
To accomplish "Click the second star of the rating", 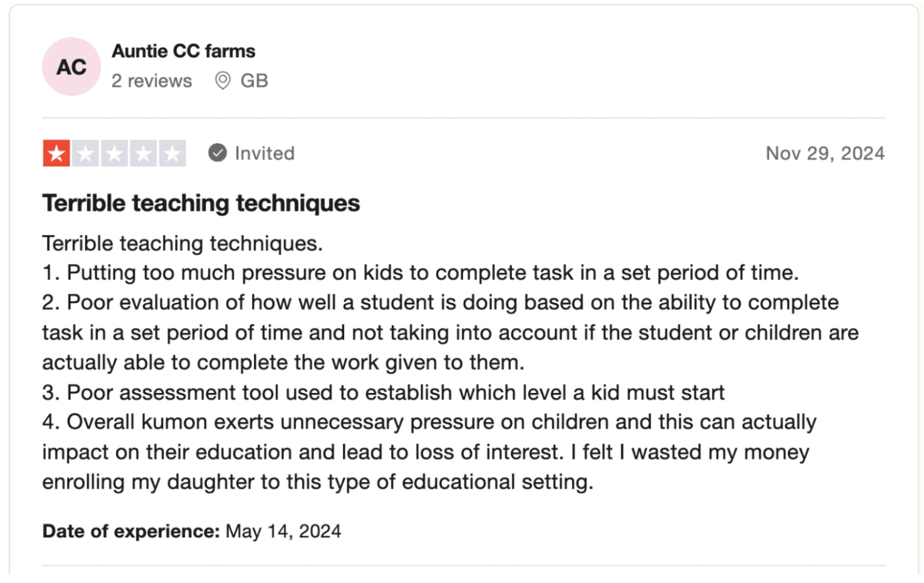I will (85, 153).
